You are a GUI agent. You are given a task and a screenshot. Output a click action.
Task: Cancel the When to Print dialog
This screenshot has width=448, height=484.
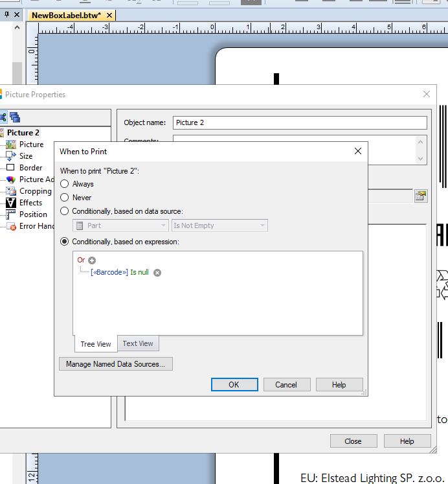click(287, 385)
